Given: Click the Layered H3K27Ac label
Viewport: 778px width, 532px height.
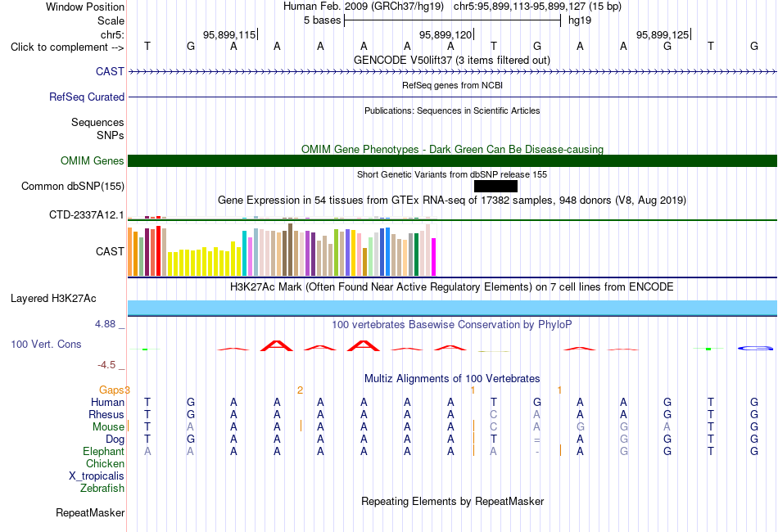Looking at the screenshot, I should (53, 299).
